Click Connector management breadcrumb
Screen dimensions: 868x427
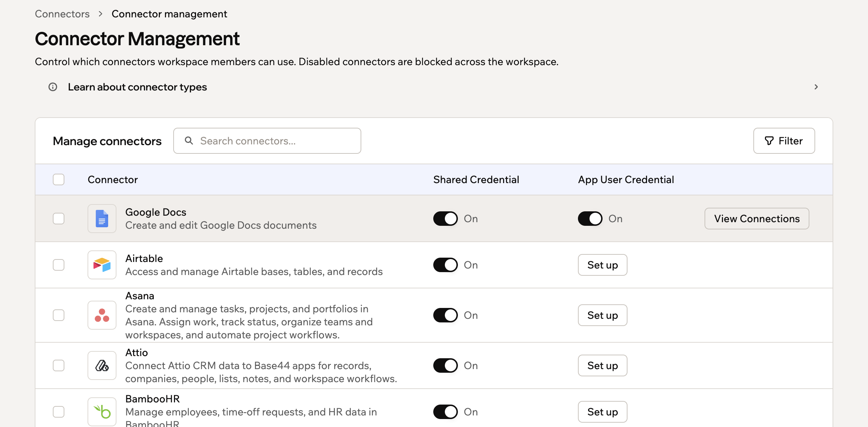tap(169, 14)
